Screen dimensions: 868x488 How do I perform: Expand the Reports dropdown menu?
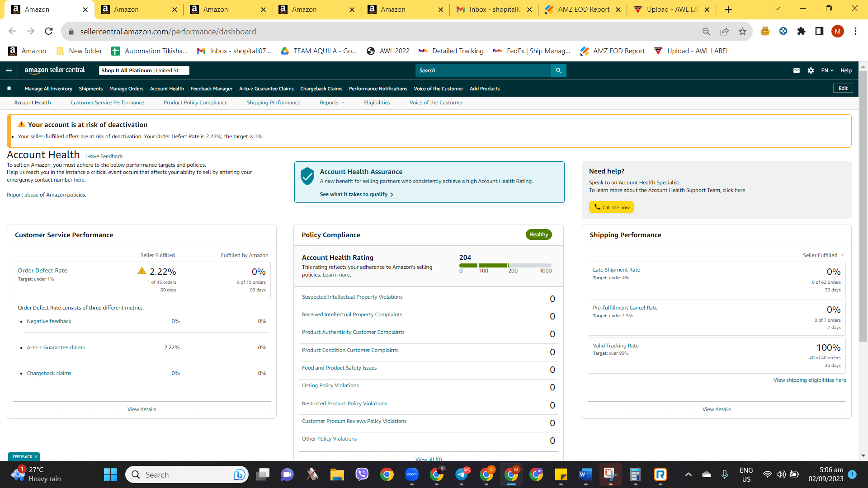[332, 103]
